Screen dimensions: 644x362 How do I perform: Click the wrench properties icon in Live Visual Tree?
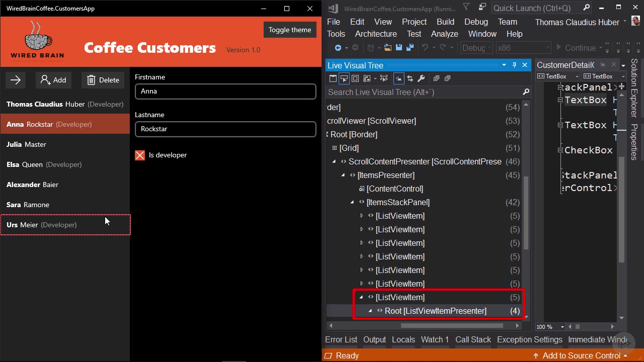421,78
